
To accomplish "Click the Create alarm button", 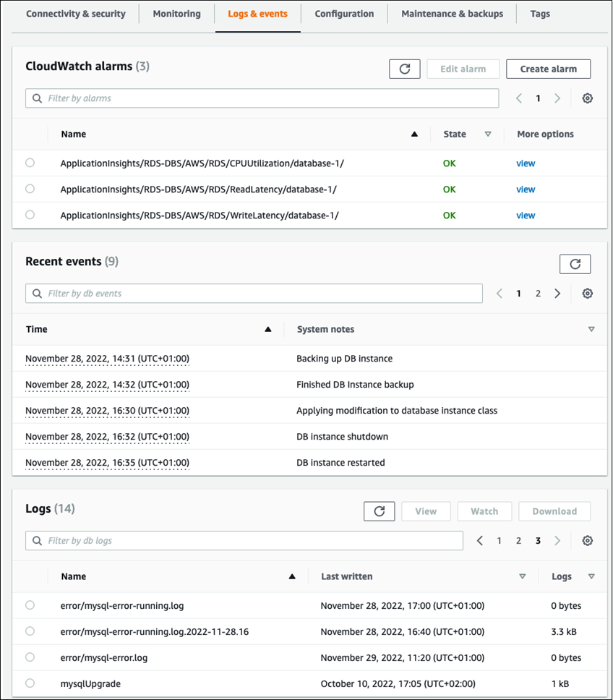I will 548,69.
